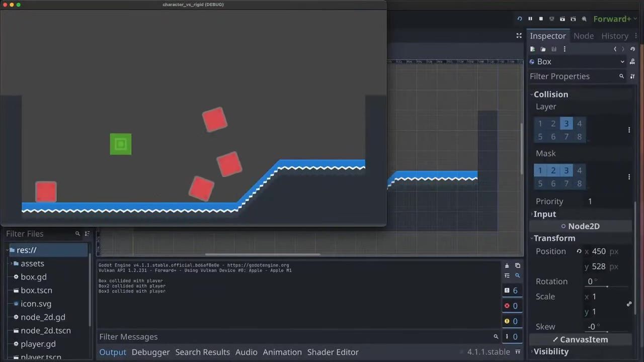644x362 pixels.
Task: Expand the assets folder
Action: point(11,263)
